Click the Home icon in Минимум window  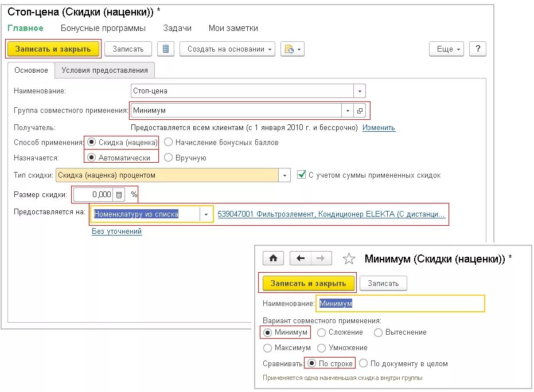(273, 258)
